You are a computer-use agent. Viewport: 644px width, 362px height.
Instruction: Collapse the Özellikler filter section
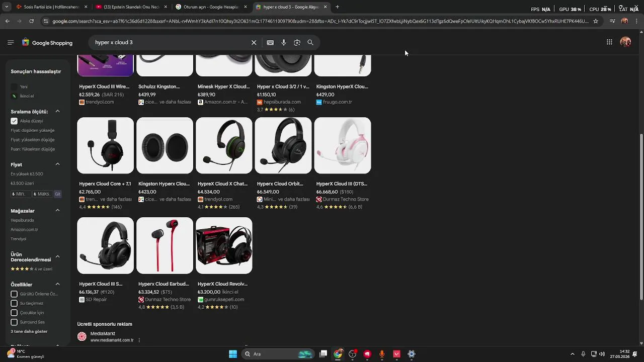point(57,285)
